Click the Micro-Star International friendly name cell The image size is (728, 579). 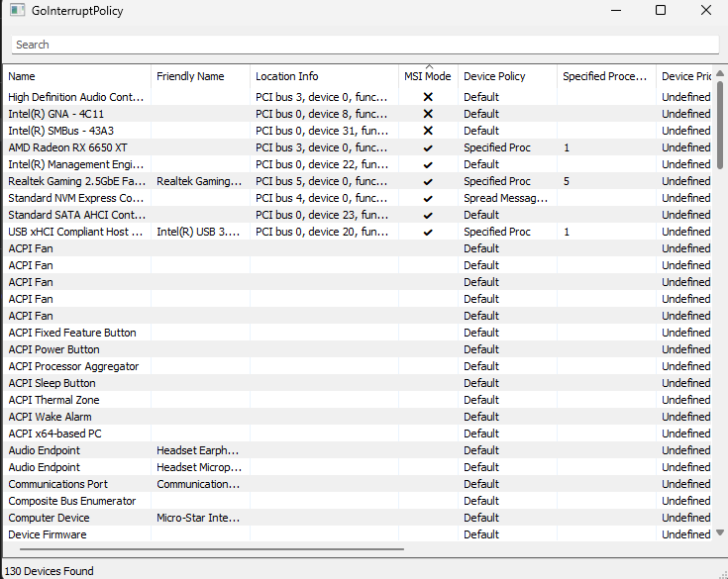[200, 518]
